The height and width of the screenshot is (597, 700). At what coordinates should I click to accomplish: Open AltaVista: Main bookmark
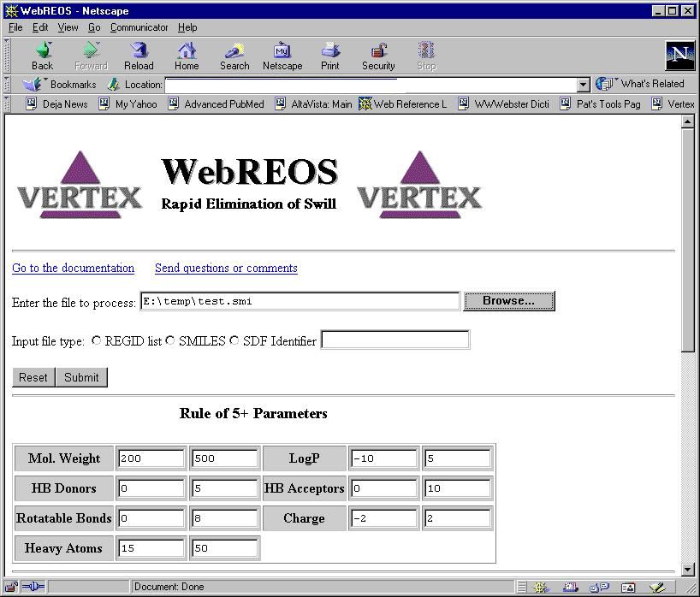[313, 104]
